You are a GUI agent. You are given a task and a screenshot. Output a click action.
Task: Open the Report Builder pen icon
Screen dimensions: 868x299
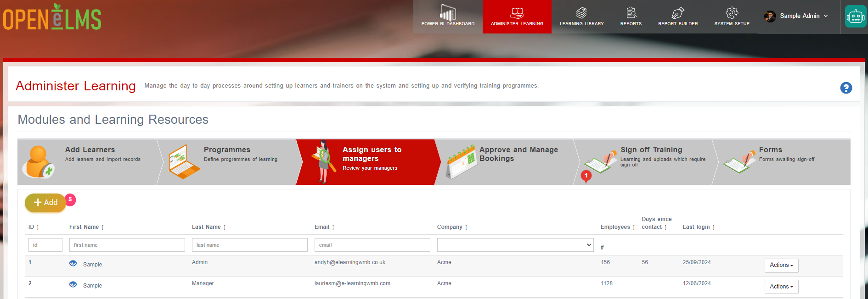point(678,13)
